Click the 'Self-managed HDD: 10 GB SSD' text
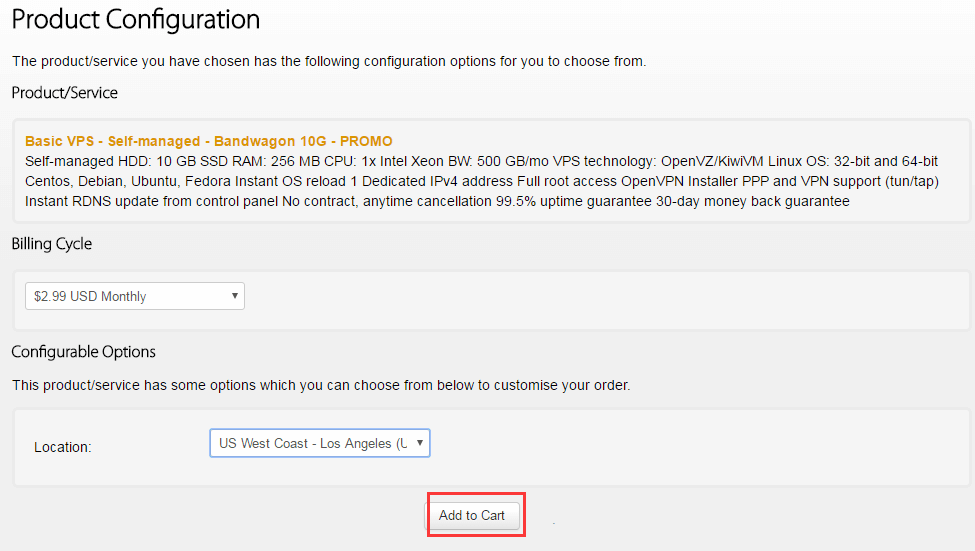Viewport: 975px width, 551px height. pos(112,161)
